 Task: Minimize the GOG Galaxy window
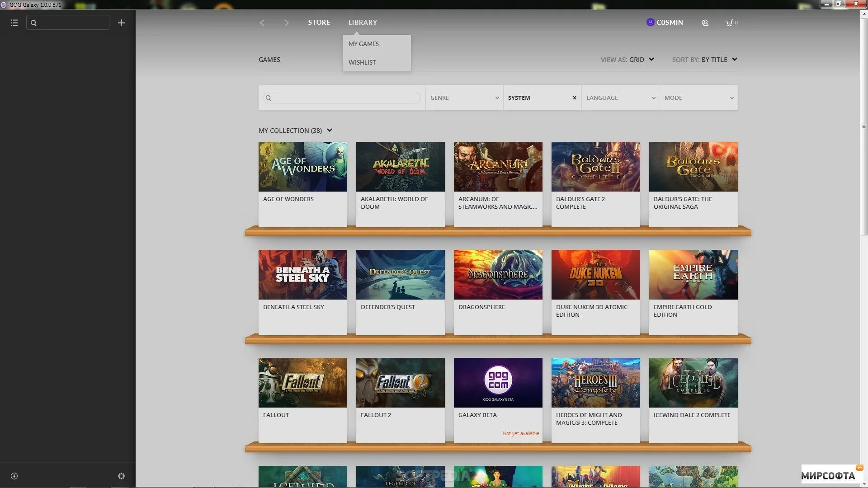826,4
